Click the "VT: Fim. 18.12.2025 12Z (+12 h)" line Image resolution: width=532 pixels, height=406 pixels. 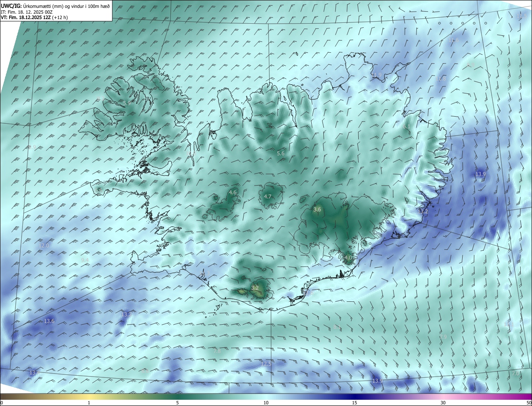pos(34,17)
